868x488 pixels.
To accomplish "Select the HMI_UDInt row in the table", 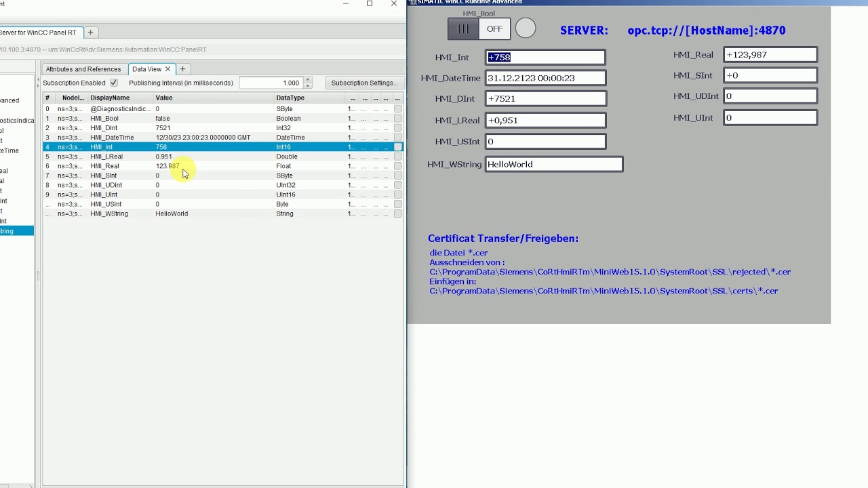I will point(223,185).
